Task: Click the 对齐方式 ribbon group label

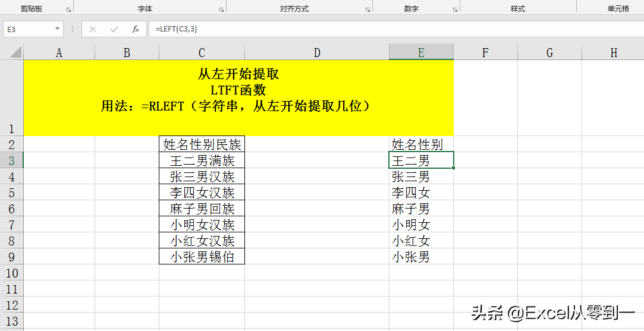Action: point(294,9)
